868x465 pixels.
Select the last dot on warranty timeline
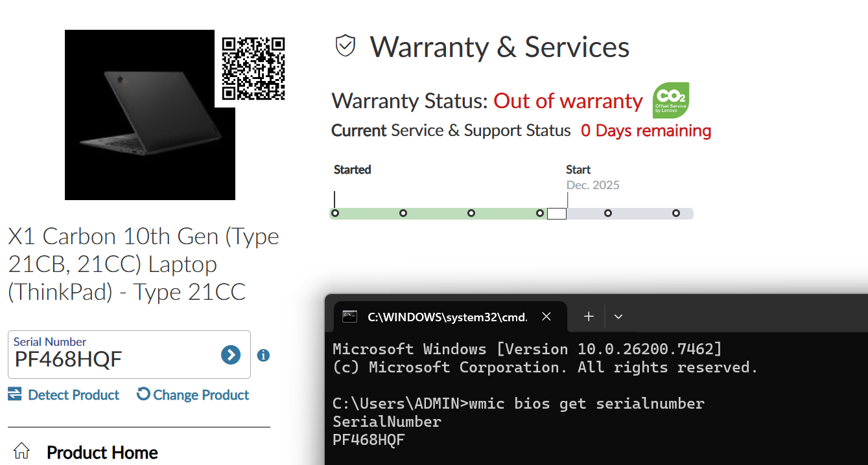point(675,213)
